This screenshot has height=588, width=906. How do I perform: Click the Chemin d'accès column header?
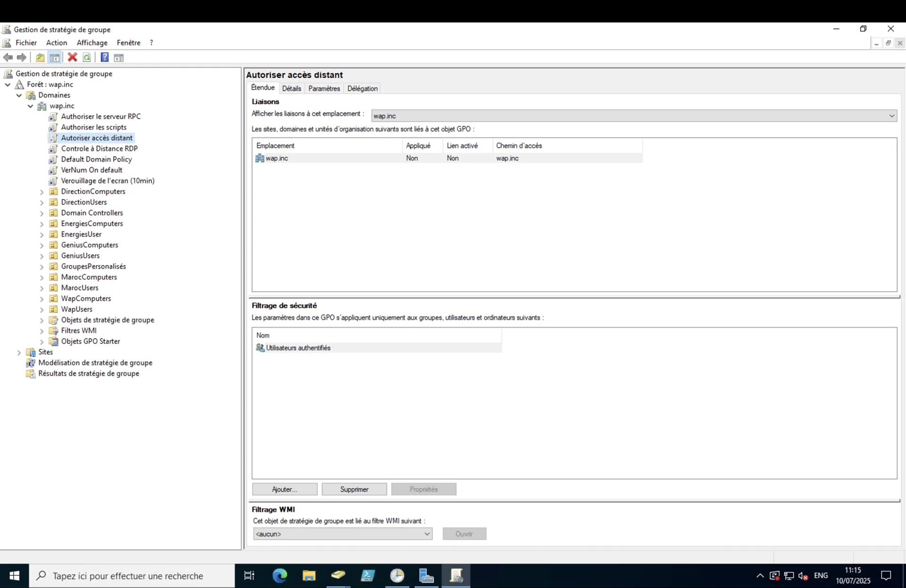(567, 146)
